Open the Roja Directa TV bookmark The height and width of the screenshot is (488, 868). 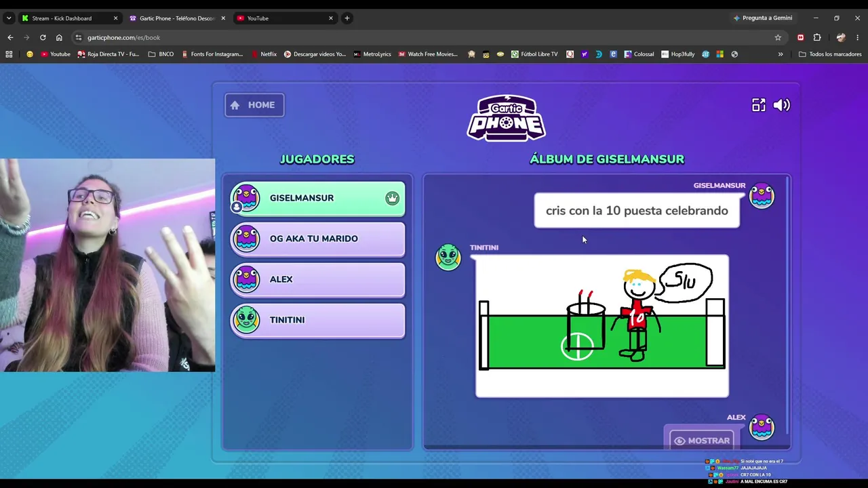(108, 54)
